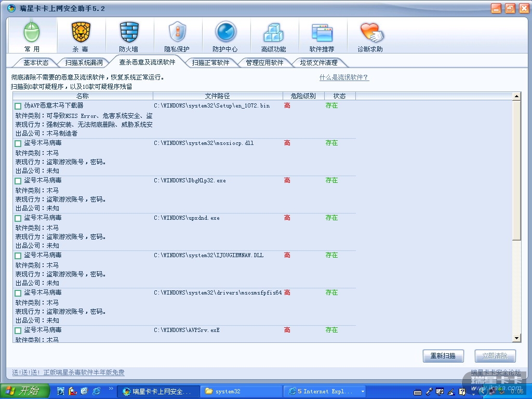Check the 伪AVP恶意木马下载器 checkbox
The width and height of the screenshot is (532, 399).
click(18, 106)
